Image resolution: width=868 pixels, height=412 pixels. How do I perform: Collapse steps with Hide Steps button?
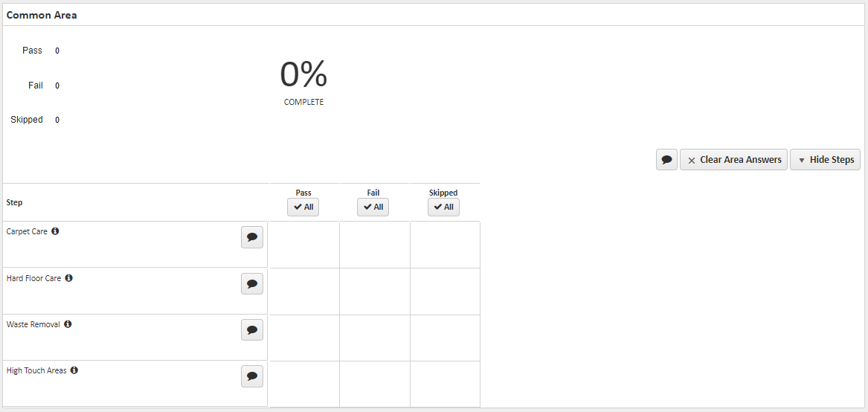coord(825,160)
